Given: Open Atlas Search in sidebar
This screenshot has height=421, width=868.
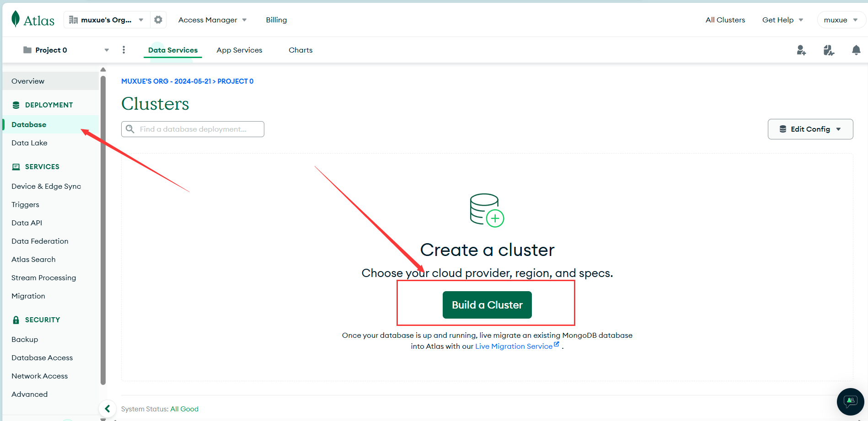Looking at the screenshot, I should click(x=50, y=259).
